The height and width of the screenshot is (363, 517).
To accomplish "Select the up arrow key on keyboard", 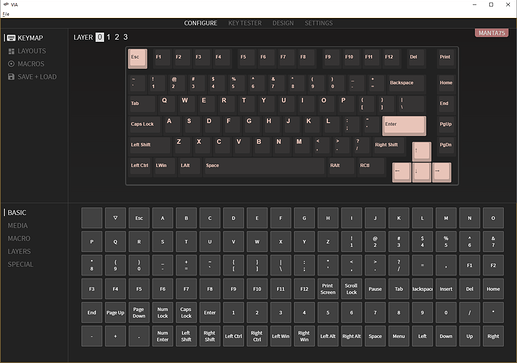I will [421, 152].
